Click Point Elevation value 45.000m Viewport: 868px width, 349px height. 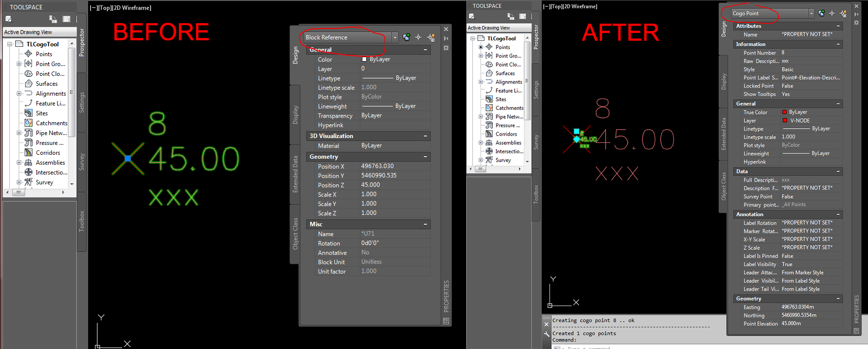click(x=811, y=323)
